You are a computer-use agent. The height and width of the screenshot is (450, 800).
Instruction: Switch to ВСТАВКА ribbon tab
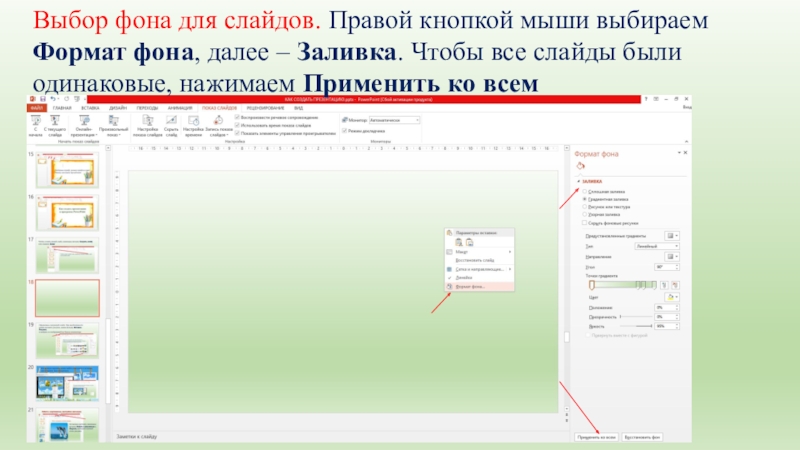tap(90, 108)
